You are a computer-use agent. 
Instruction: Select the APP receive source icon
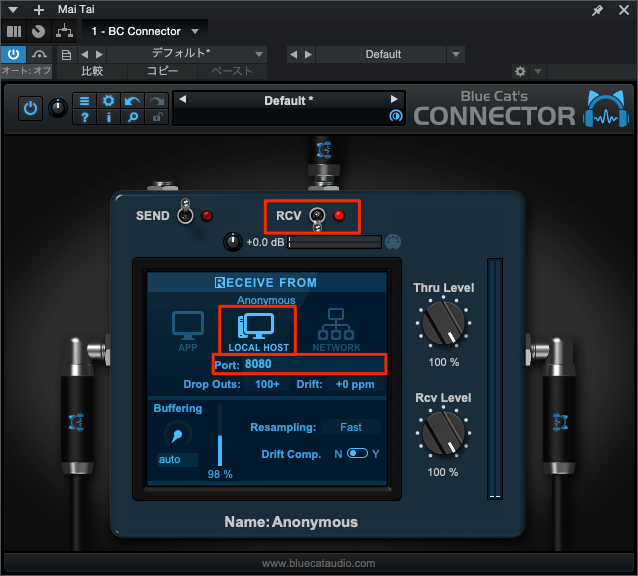(x=188, y=331)
